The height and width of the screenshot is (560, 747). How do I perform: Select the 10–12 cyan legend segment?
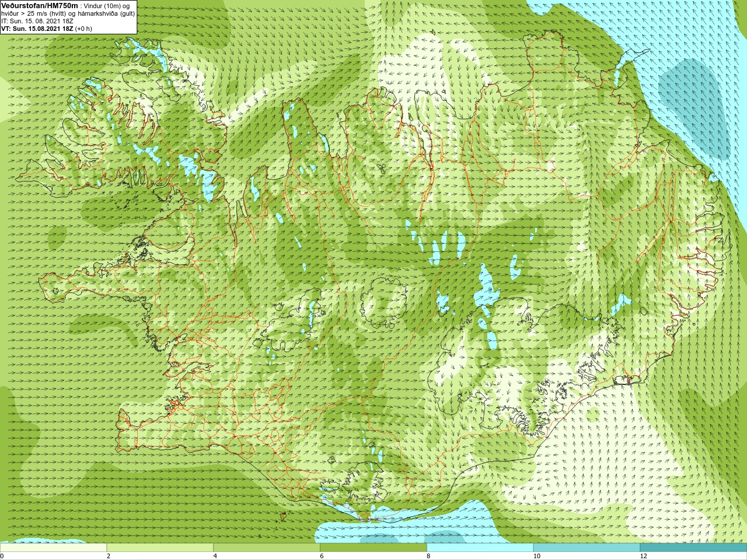click(x=587, y=548)
